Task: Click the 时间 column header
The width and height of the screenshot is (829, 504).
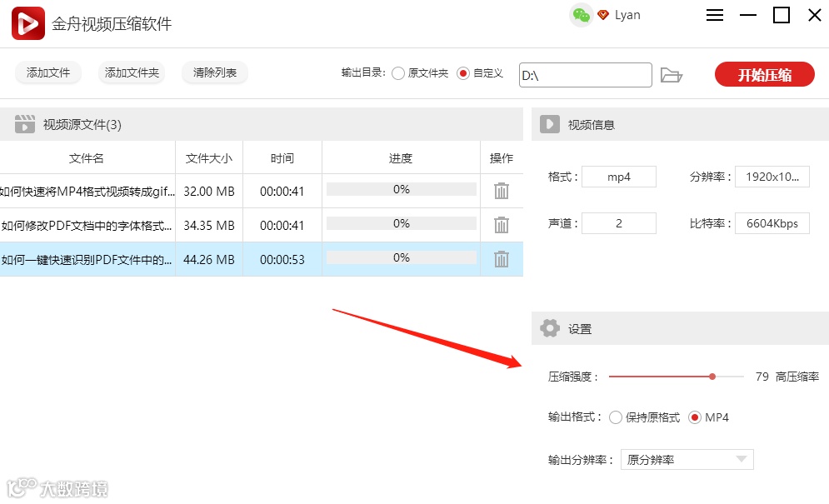Action: [x=282, y=158]
